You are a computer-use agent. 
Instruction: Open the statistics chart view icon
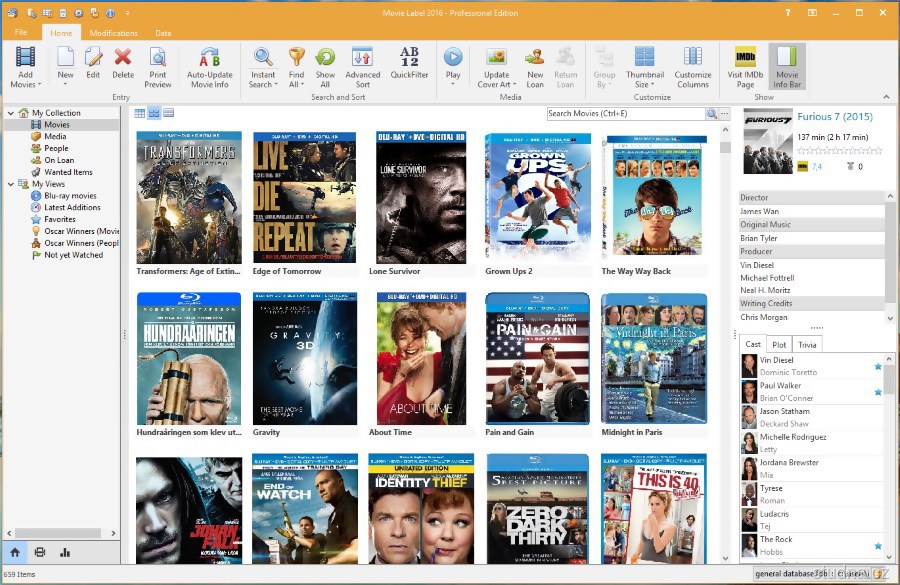(66, 552)
